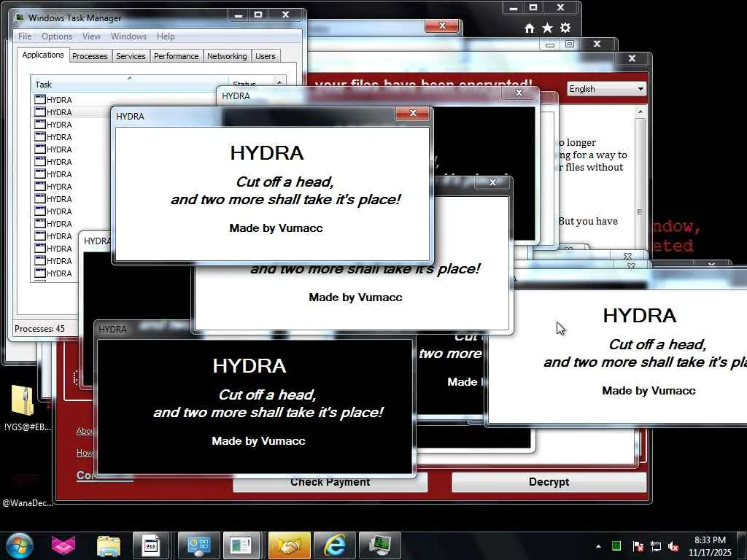Close the frontmost white HYDRA window
The height and width of the screenshot is (560, 747).
(x=413, y=113)
